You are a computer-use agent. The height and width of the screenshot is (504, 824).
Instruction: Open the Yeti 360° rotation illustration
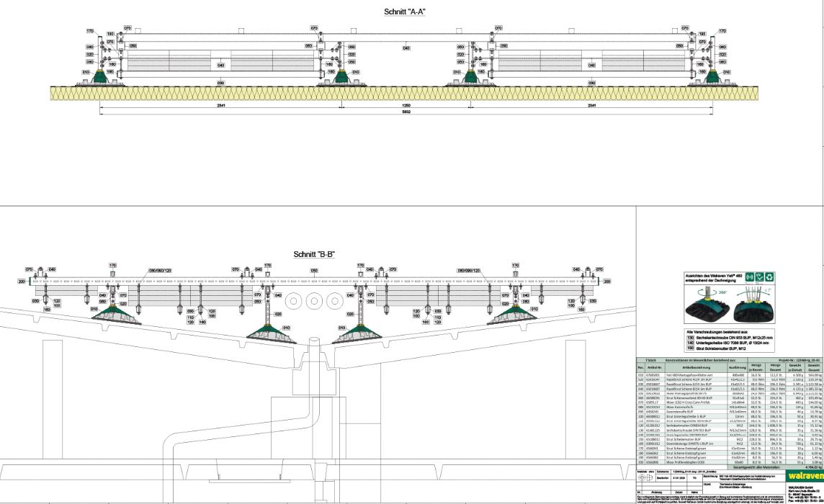[x=707, y=305]
